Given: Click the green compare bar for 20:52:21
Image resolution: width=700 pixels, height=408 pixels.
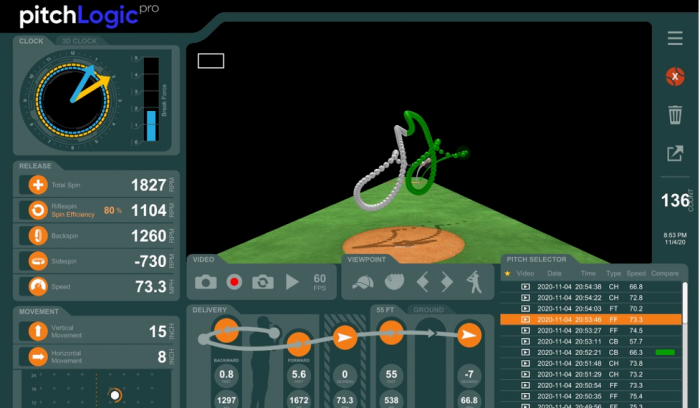Looking at the screenshot, I should 664,353.
